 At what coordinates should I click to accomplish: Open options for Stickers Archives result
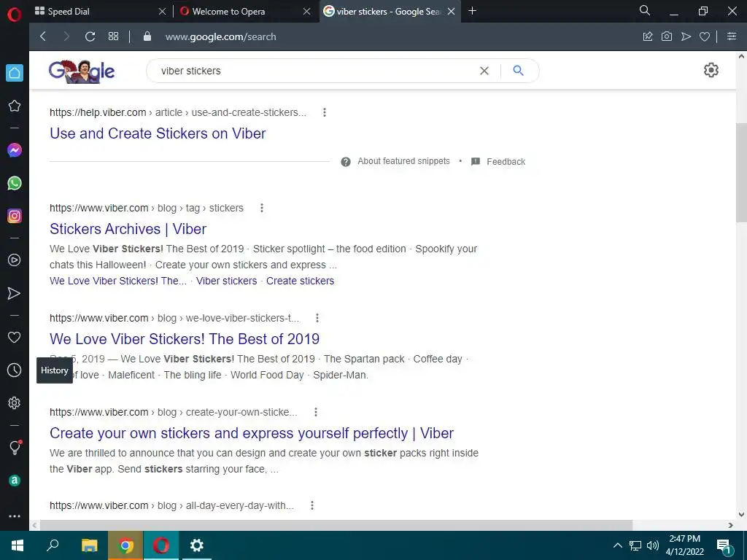click(262, 208)
